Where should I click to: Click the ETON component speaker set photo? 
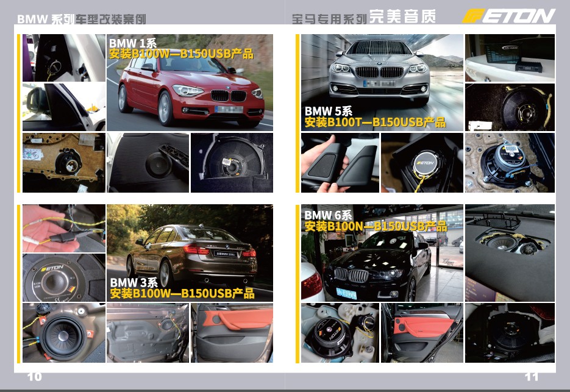click(340, 333)
